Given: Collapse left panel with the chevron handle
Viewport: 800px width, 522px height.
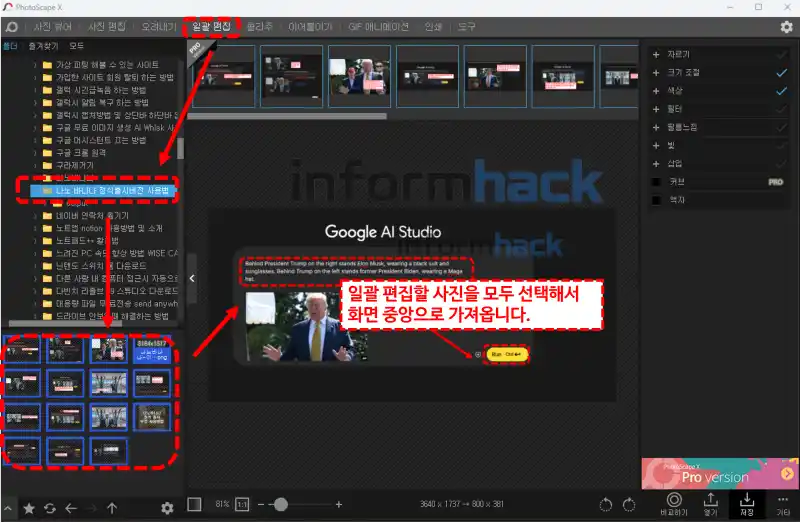Looking at the screenshot, I should (192, 278).
